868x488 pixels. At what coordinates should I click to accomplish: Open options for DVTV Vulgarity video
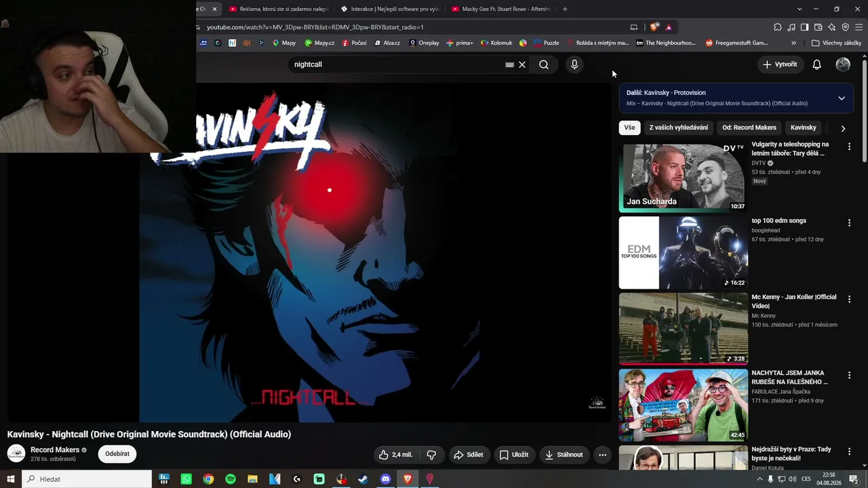point(849,146)
